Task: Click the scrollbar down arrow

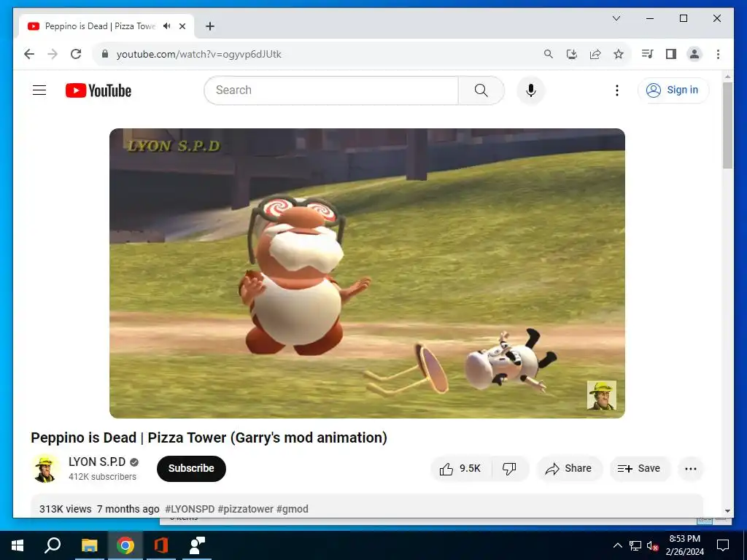Action: tap(727, 511)
